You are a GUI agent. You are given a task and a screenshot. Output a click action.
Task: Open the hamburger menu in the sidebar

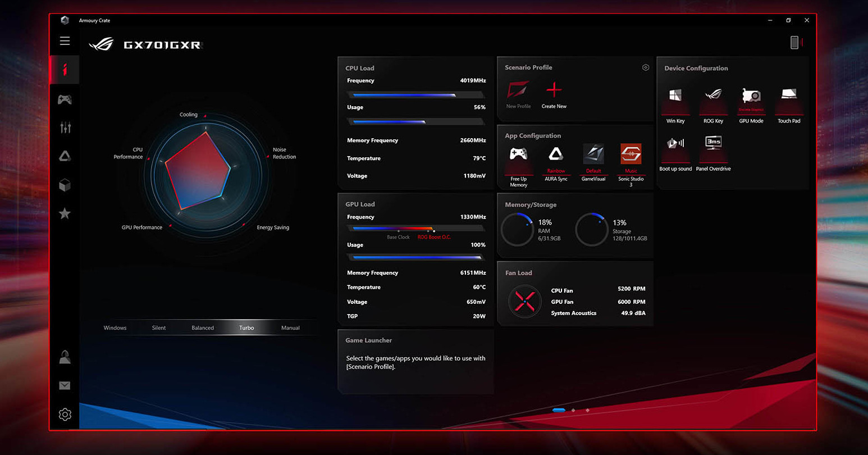(65, 41)
